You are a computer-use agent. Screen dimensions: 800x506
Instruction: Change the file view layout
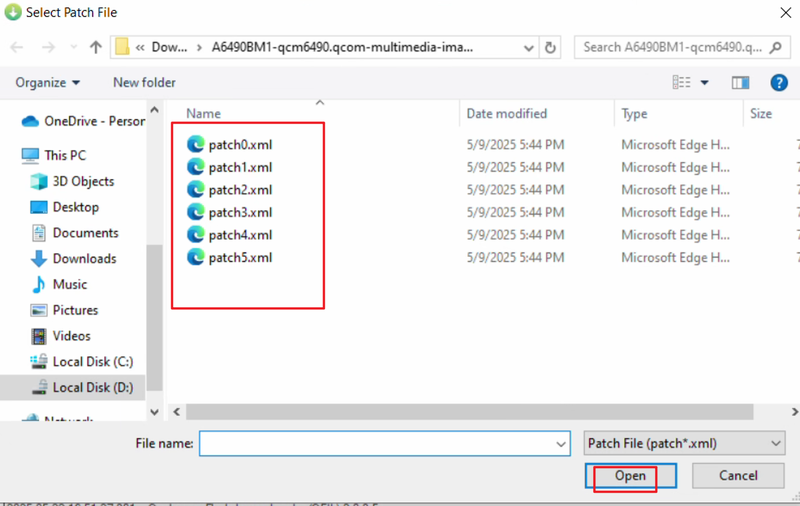tap(682, 82)
